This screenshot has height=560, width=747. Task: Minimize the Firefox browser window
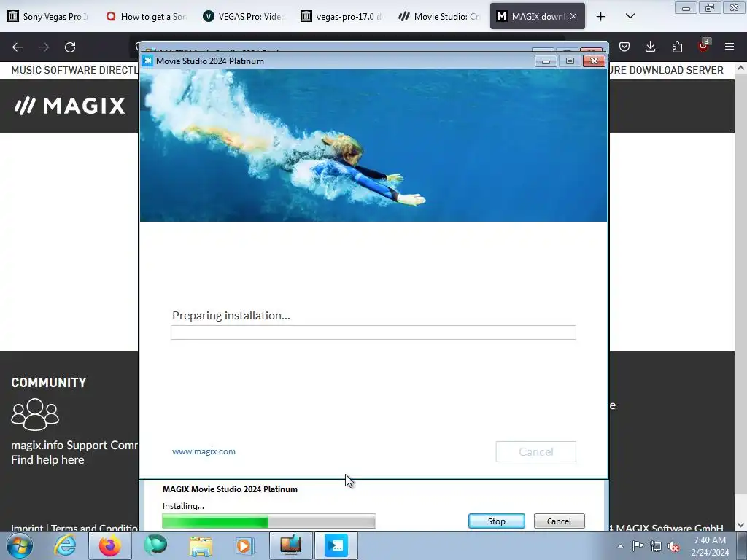point(686,7)
